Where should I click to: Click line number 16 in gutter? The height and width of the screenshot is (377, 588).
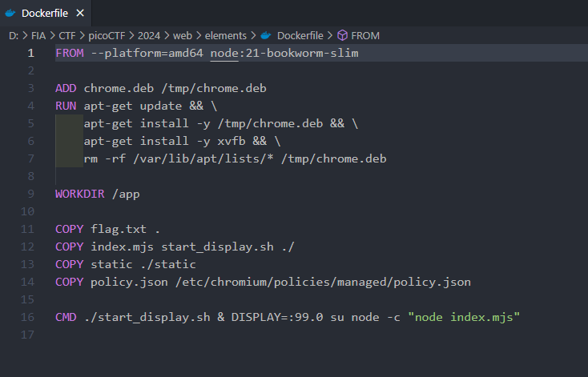(27, 318)
